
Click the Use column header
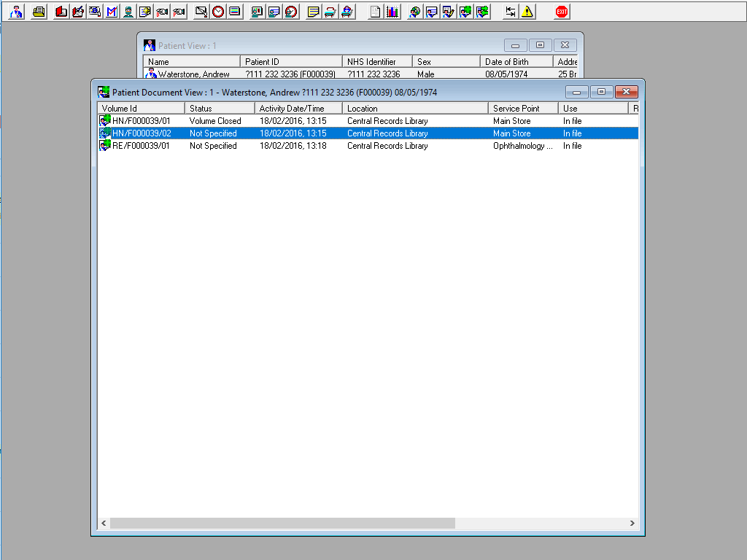[x=593, y=109]
